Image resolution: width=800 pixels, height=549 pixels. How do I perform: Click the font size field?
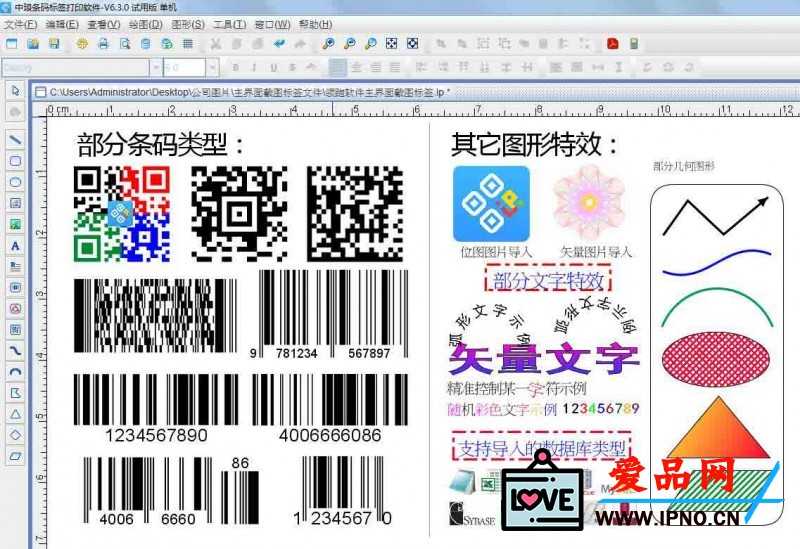(x=185, y=67)
